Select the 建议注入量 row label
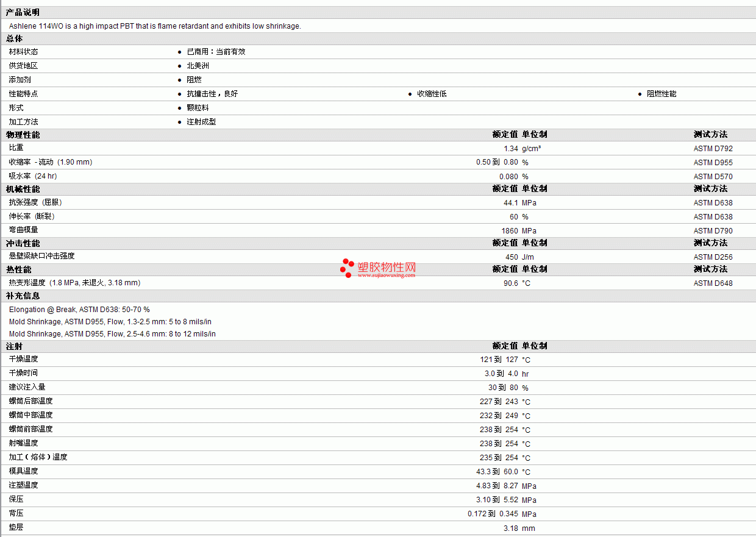This screenshot has width=756, height=537. [x=27, y=387]
